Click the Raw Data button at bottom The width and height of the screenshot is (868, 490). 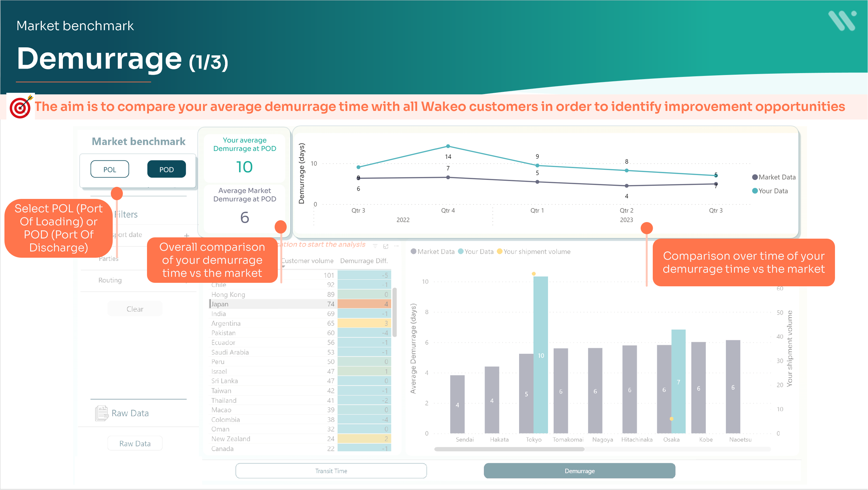(x=135, y=444)
